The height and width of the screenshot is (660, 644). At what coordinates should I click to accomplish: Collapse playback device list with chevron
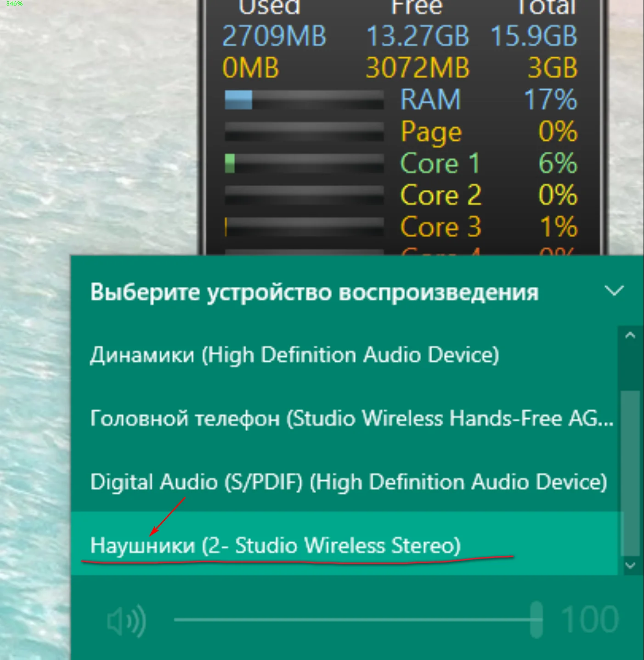[614, 290]
